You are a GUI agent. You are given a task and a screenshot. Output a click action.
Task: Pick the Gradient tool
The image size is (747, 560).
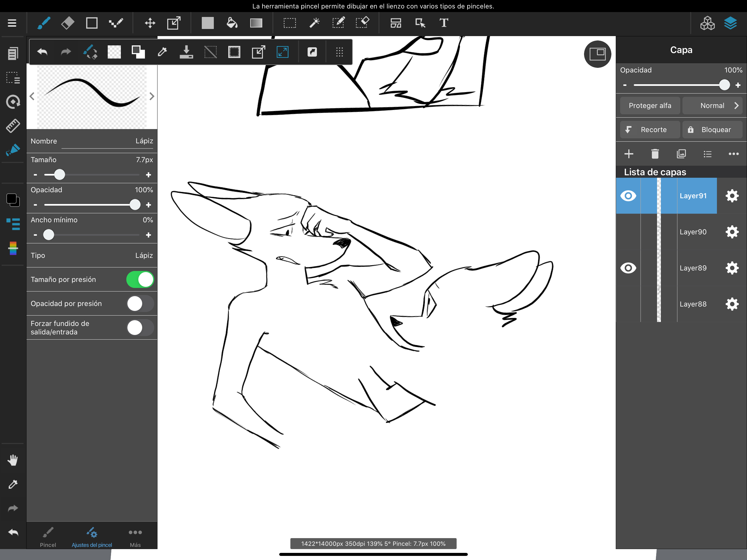256,23
